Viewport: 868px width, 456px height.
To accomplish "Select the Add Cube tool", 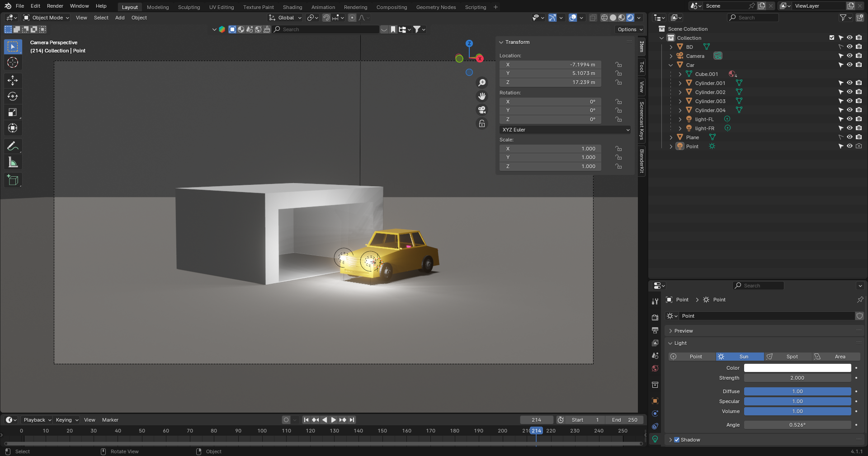I will pyautogui.click(x=13, y=180).
